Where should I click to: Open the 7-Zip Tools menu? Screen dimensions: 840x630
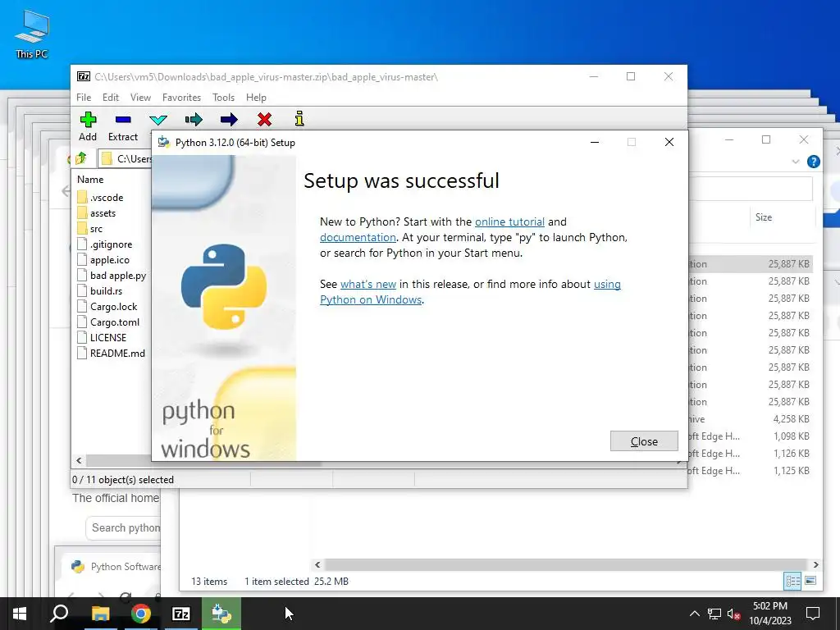pos(223,98)
